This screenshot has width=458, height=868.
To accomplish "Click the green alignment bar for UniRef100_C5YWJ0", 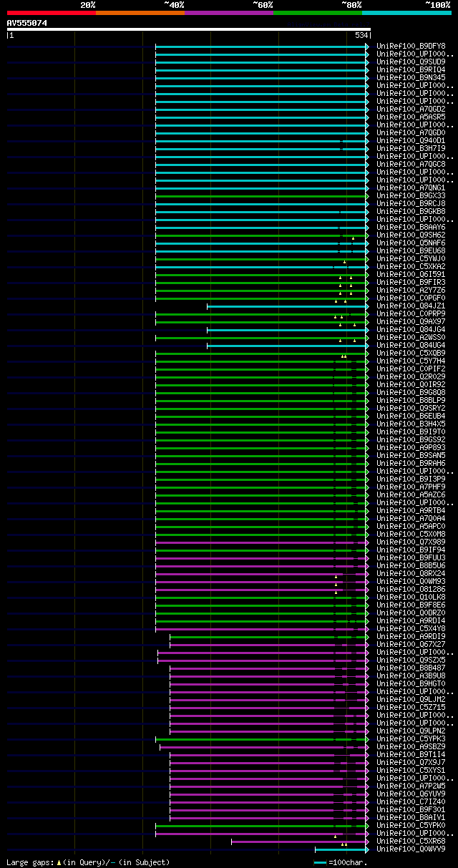I will click(260, 259).
